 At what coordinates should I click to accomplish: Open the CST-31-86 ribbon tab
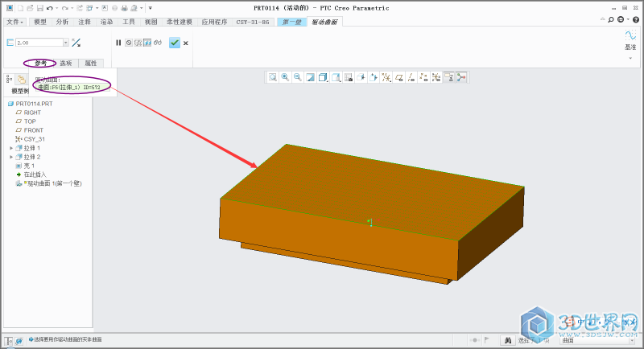pyautogui.click(x=253, y=22)
